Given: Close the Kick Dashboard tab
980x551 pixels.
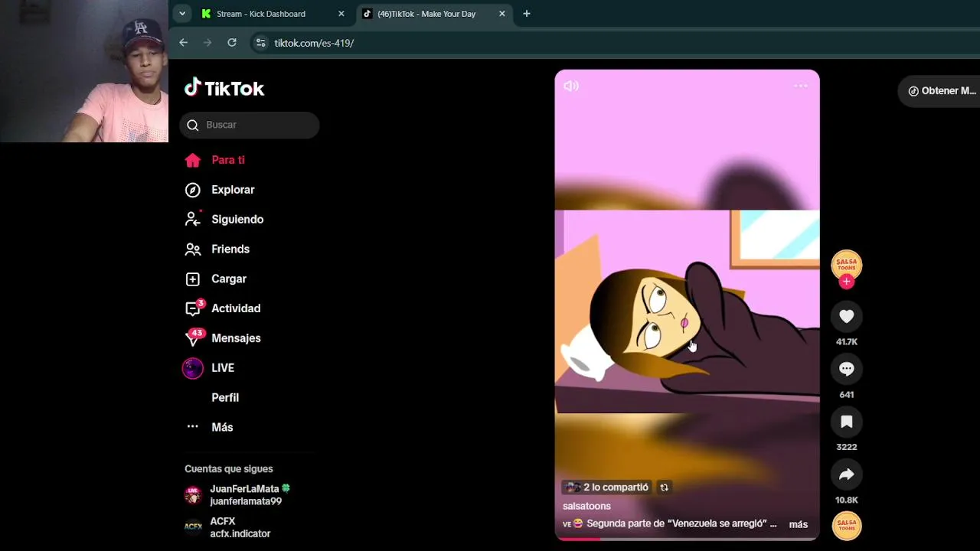Looking at the screenshot, I should tap(341, 14).
